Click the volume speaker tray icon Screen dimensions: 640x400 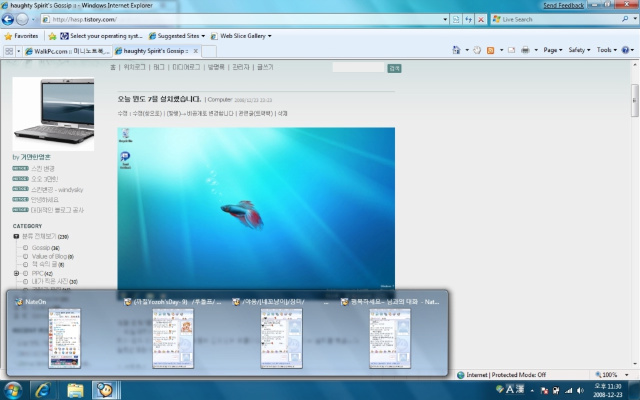pos(580,391)
